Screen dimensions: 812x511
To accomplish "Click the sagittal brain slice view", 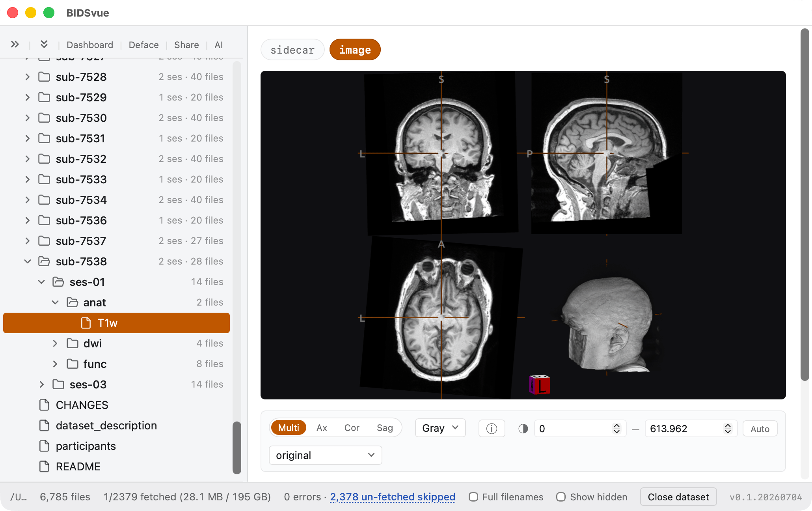I will [607, 154].
